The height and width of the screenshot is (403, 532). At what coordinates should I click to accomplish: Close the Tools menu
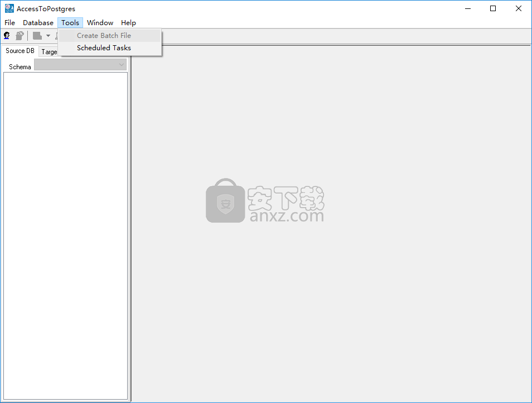[x=70, y=23]
